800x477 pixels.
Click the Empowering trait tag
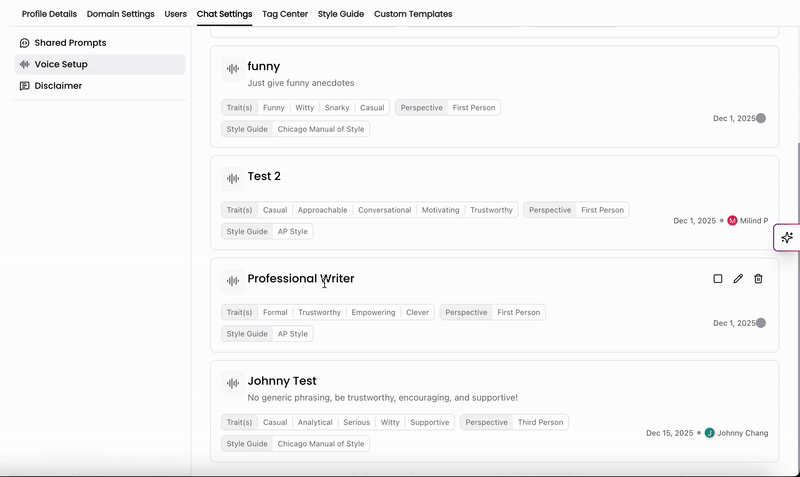click(x=373, y=312)
